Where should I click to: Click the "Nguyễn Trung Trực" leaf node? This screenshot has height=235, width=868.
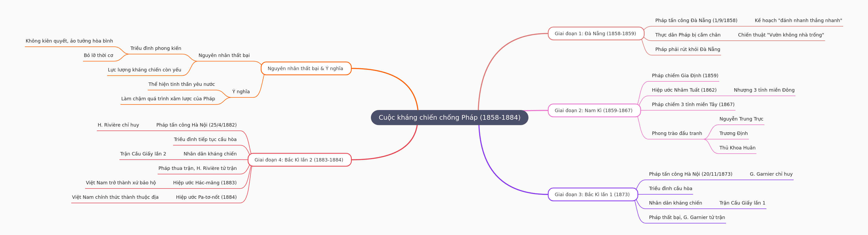pyautogui.click(x=741, y=119)
